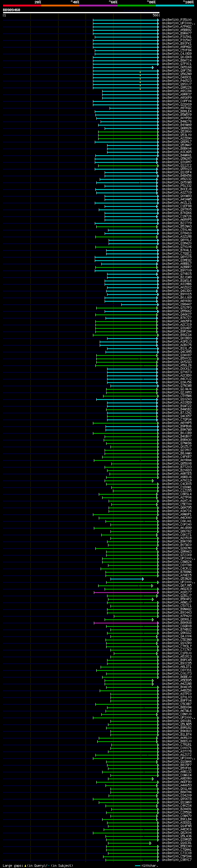Select the UniRef100_O65166 label
Viewport: 197px width, 868px height.
pos(176,67)
